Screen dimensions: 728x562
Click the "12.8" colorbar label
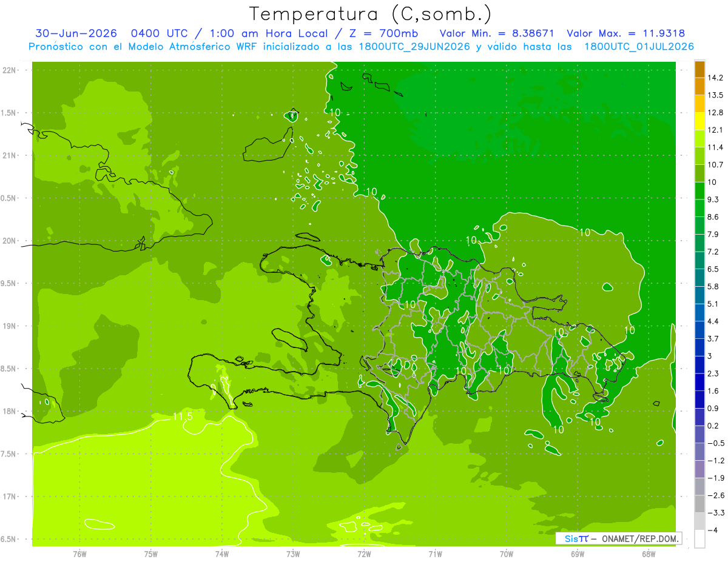(x=716, y=113)
